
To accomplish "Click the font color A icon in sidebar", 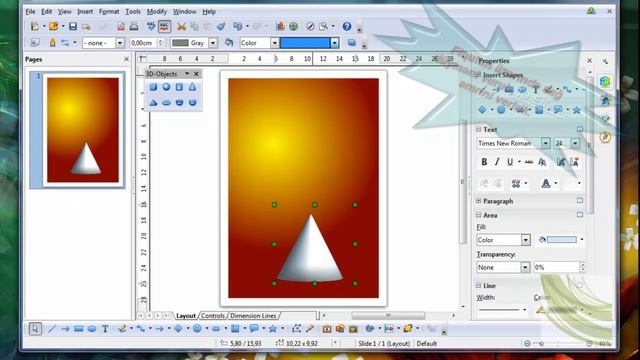I will (546, 183).
